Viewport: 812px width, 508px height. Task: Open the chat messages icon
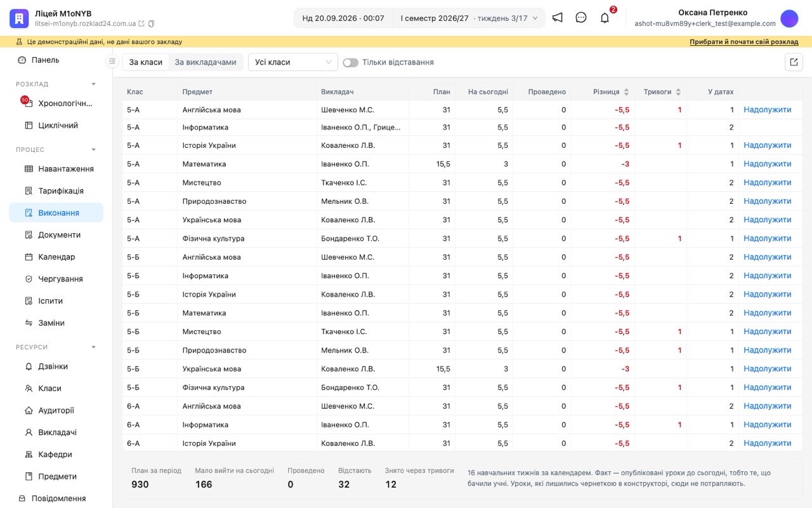coord(581,18)
